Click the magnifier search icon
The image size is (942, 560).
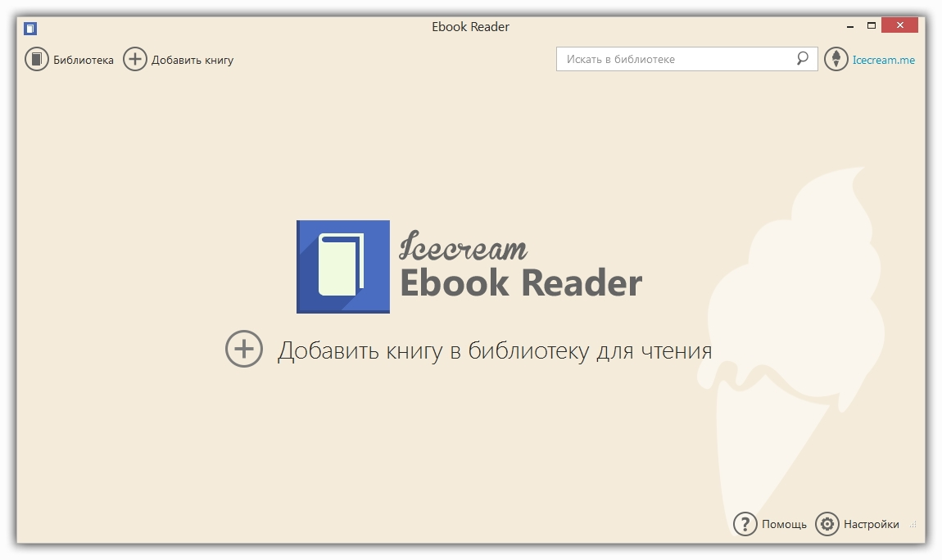coord(803,58)
